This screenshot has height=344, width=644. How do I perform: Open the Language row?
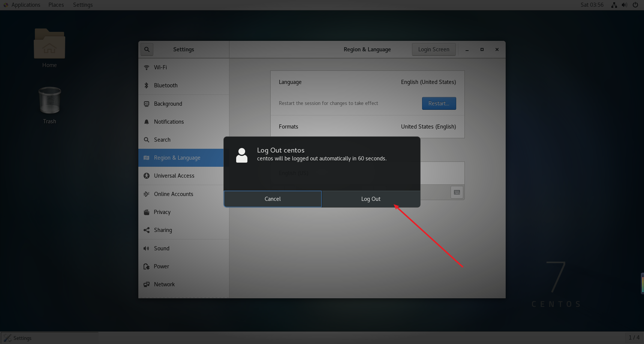pyautogui.click(x=367, y=82)
